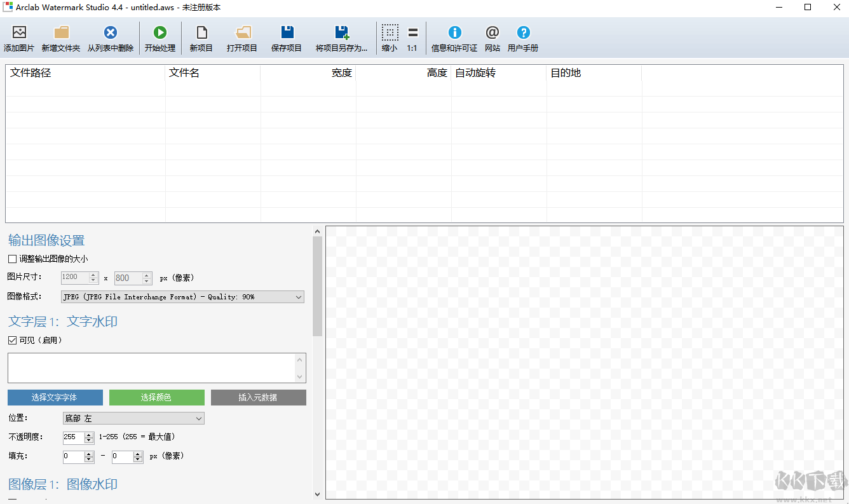Image resolution: width=849 pixels, height=504 pixels.
Task: Click 将项目另存为 save-as icon
Action: [342, 33]
